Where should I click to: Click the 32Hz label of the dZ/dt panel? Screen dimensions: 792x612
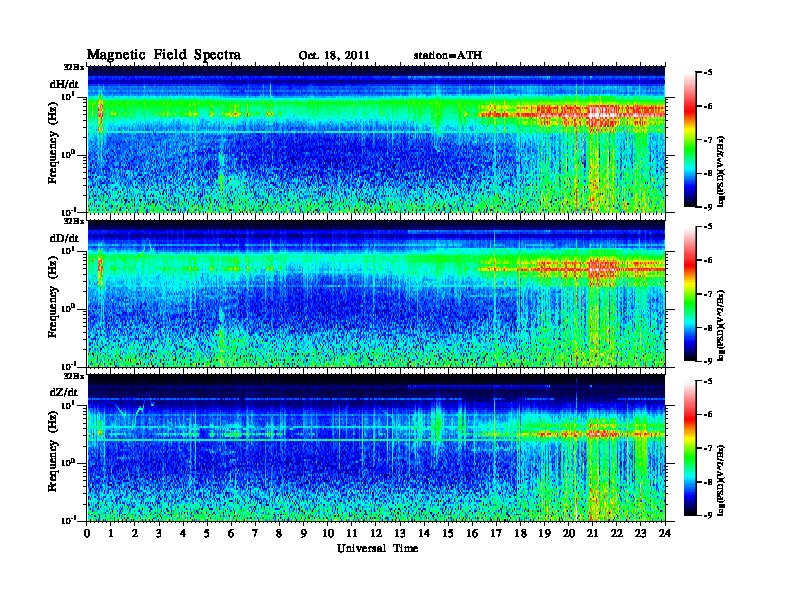click(74, 376)
